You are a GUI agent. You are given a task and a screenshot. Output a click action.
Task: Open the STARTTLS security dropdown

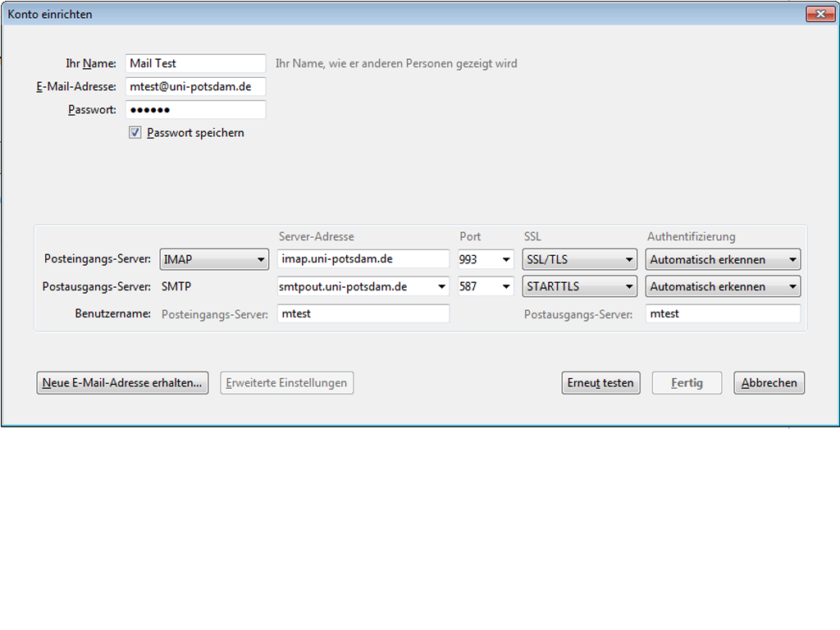click(579, 287)
